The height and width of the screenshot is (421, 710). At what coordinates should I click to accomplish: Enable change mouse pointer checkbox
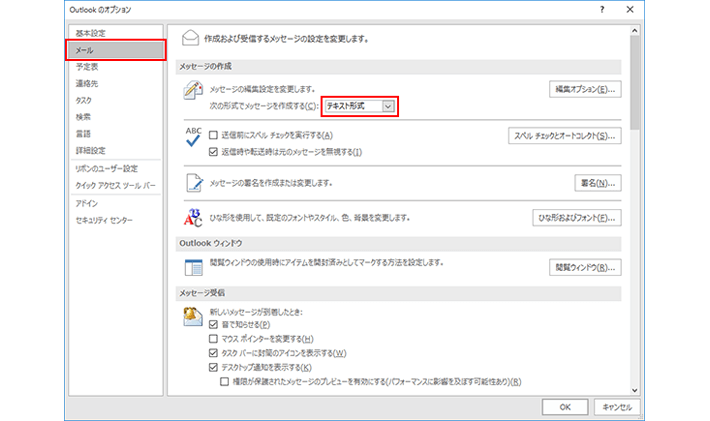[x=213, y=339]
